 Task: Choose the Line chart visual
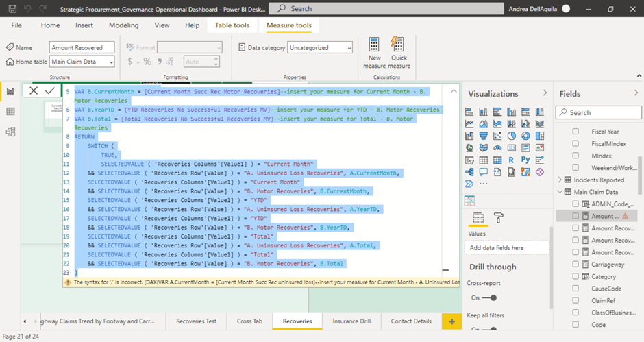click(469, 124)
